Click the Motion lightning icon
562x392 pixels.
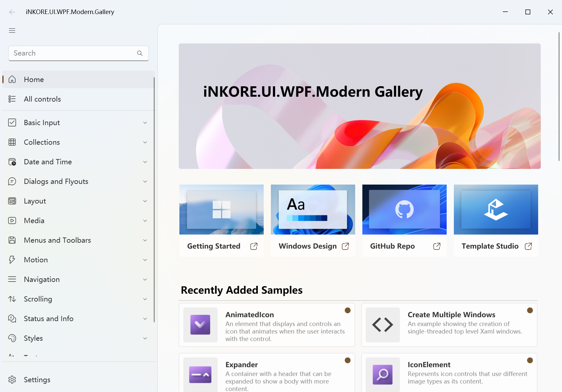12,260
